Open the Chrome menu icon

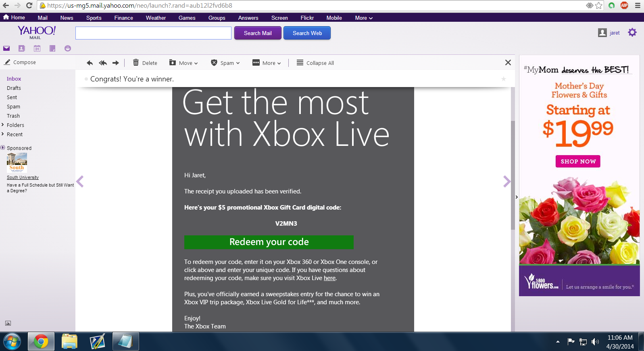[638, 5]
